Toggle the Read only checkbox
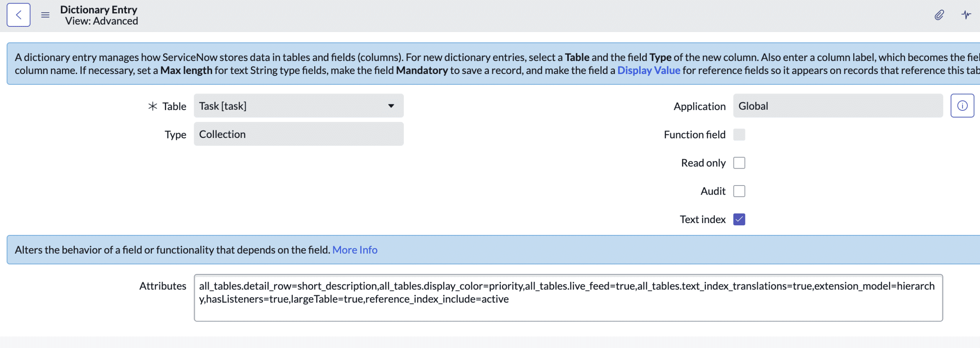This screenshot has width=980, height=348. 739,163
